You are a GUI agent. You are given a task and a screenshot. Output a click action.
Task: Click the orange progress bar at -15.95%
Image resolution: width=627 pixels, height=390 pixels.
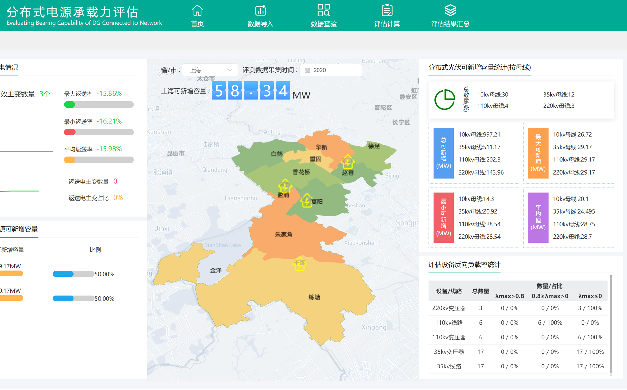99,160
